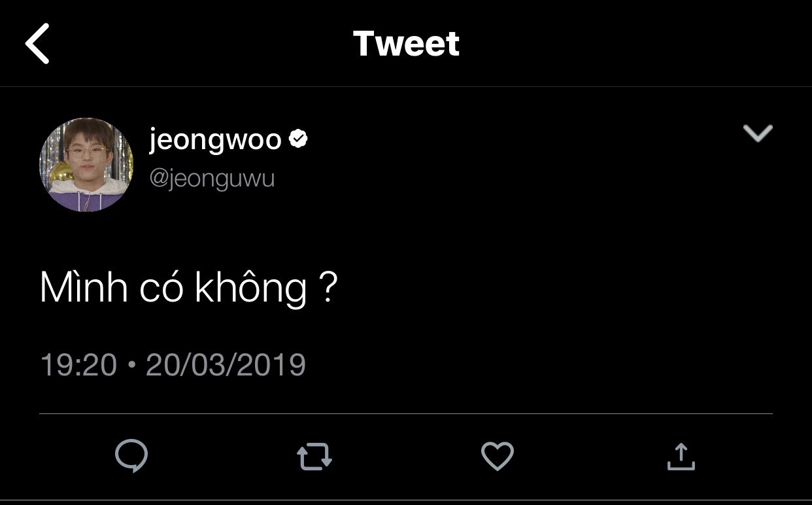
Task: Click the verified badge beside jeongwoo
Action: click(x=299, y=139)
